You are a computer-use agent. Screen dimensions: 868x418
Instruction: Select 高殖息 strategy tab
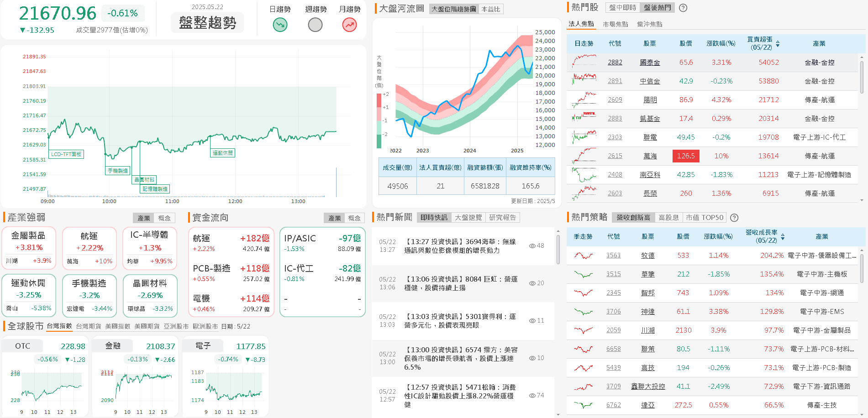[669, 218]
